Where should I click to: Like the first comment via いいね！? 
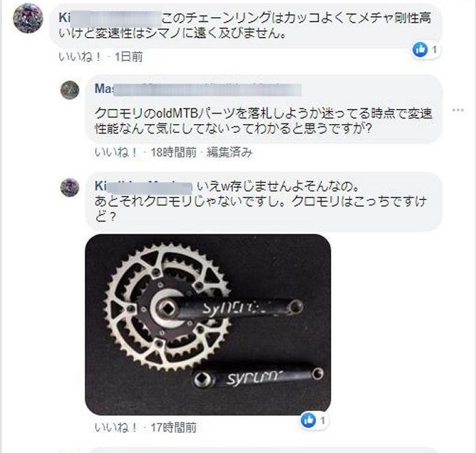coord(80,57)
